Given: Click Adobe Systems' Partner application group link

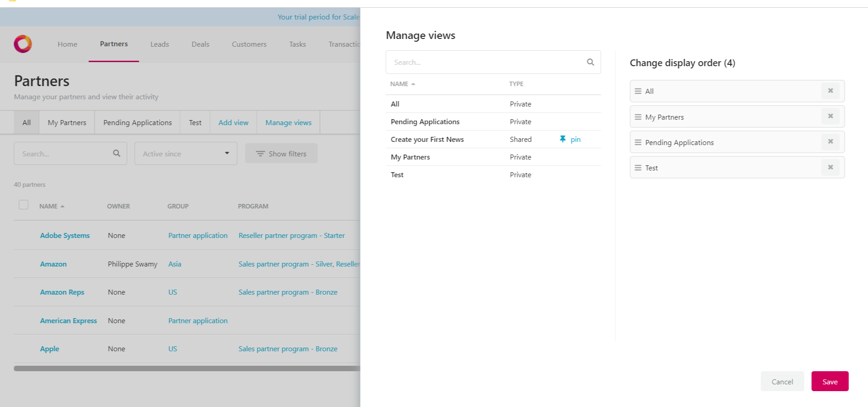Looking at the screenshot, I should (198, 235).
